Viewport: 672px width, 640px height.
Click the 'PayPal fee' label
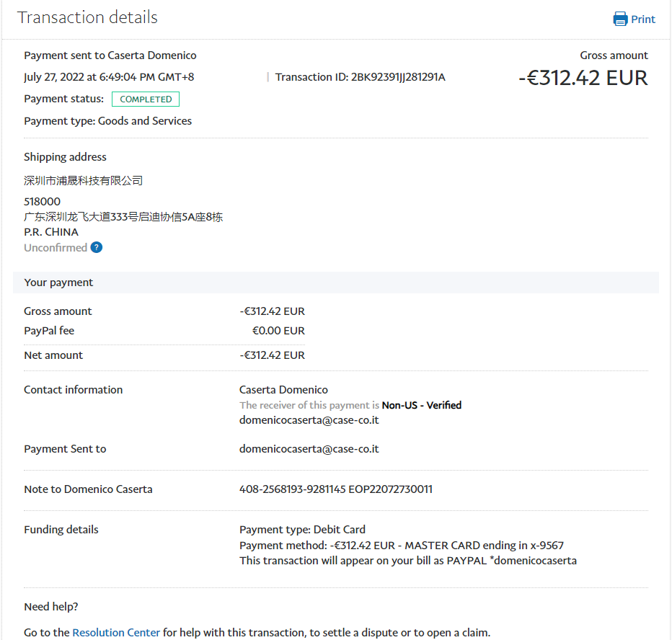click(x=49, y=331)
